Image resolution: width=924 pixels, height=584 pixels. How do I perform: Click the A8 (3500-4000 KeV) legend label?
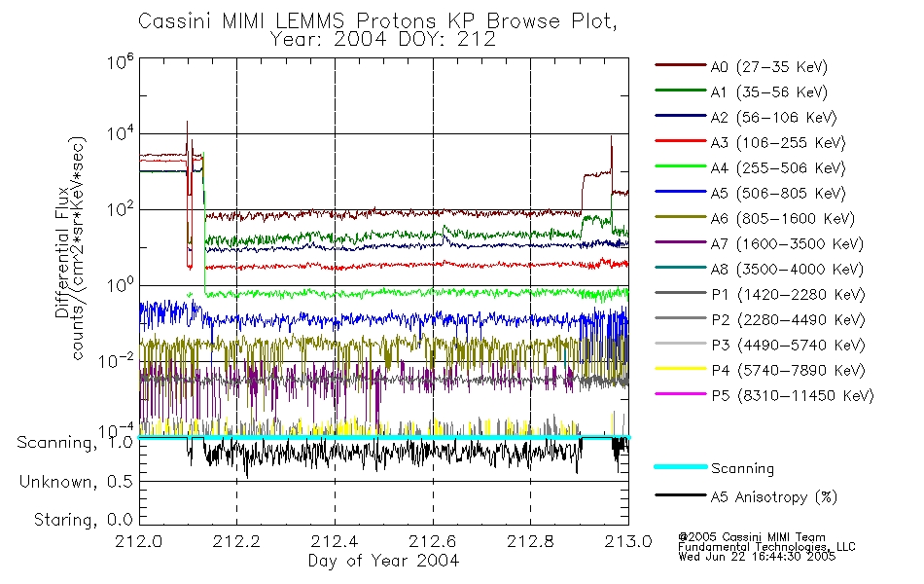pos(787,270)
